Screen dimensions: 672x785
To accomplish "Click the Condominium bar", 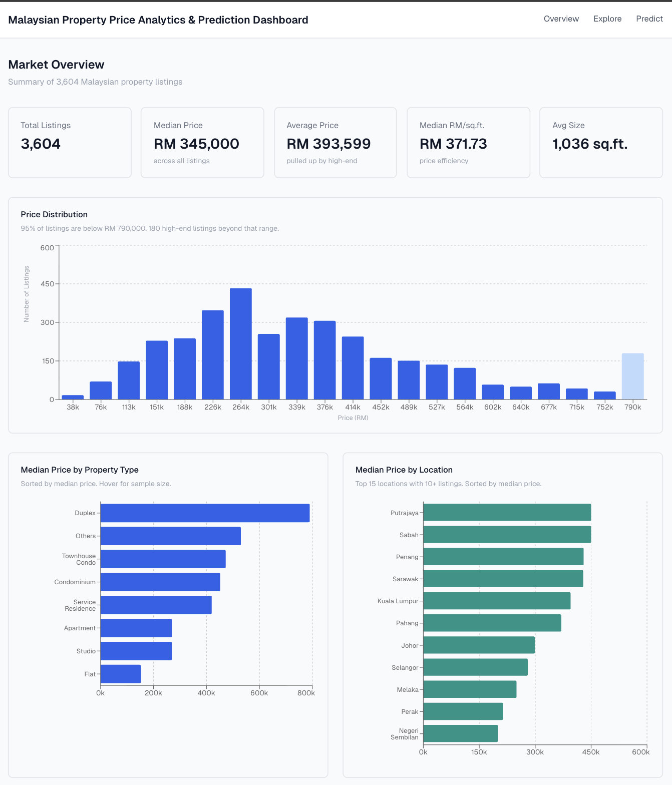I will click(x=160, y=582).
